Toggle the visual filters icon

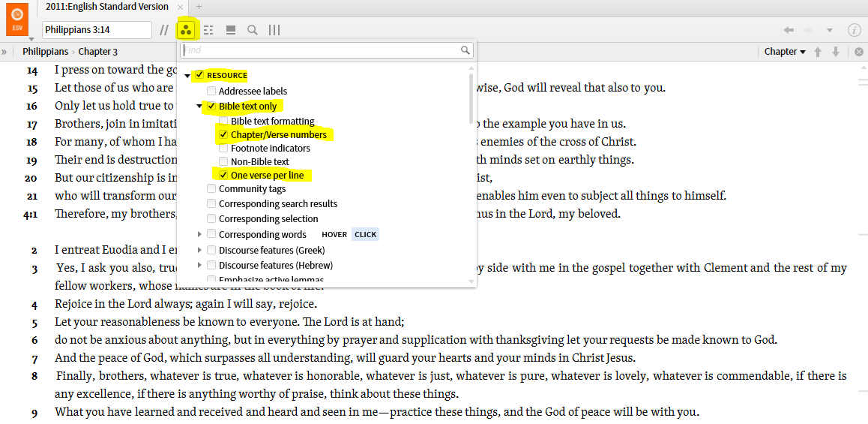[x=186, y=30]
